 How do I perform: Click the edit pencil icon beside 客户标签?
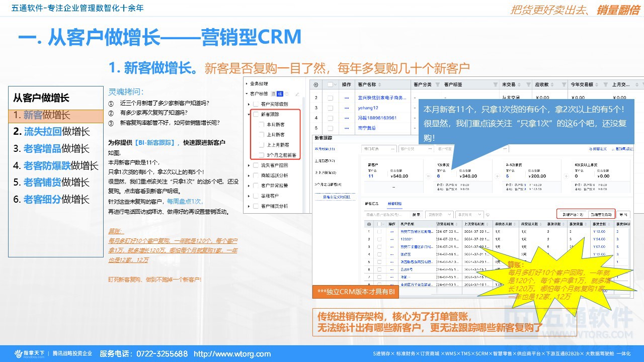click(297, 94)
